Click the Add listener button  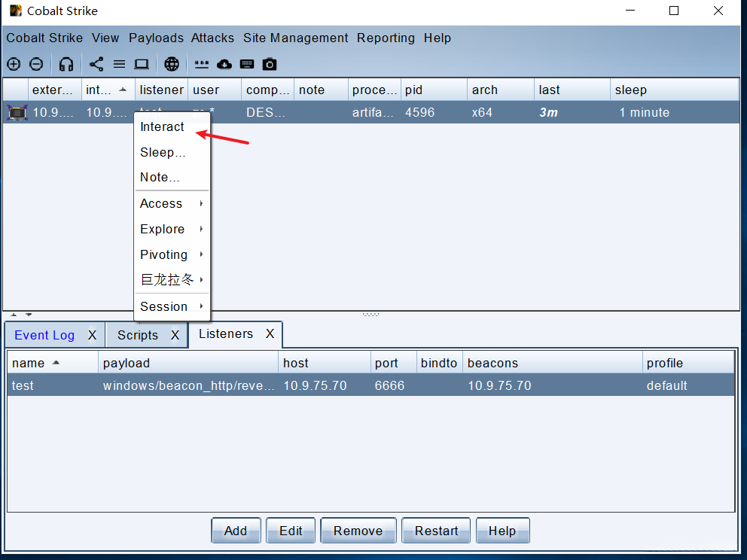tap(236, 531)
